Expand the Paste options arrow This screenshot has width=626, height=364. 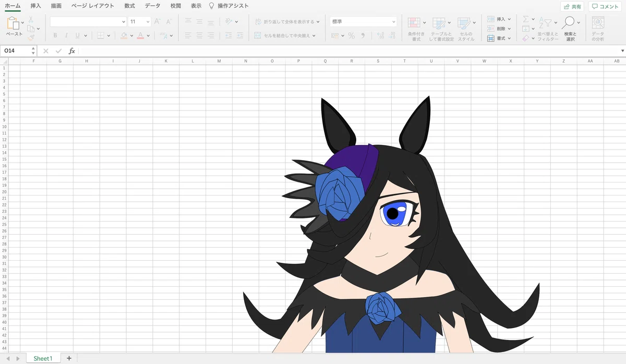pos(22,23)
